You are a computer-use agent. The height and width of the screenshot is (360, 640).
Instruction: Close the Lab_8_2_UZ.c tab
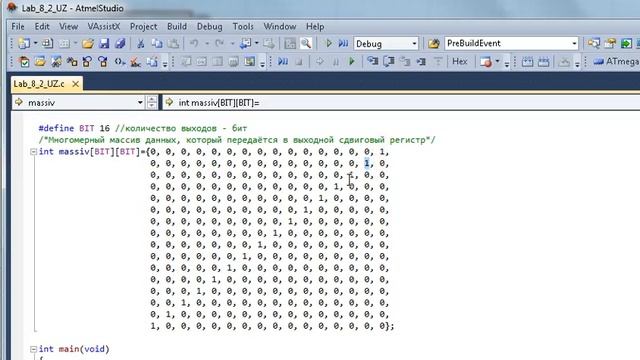pos(75,84)
